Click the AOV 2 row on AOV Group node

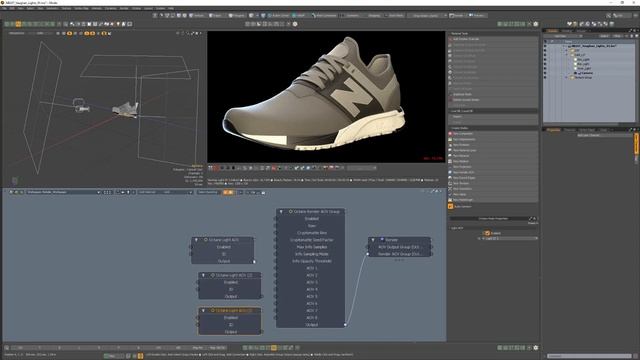(312, 275)
